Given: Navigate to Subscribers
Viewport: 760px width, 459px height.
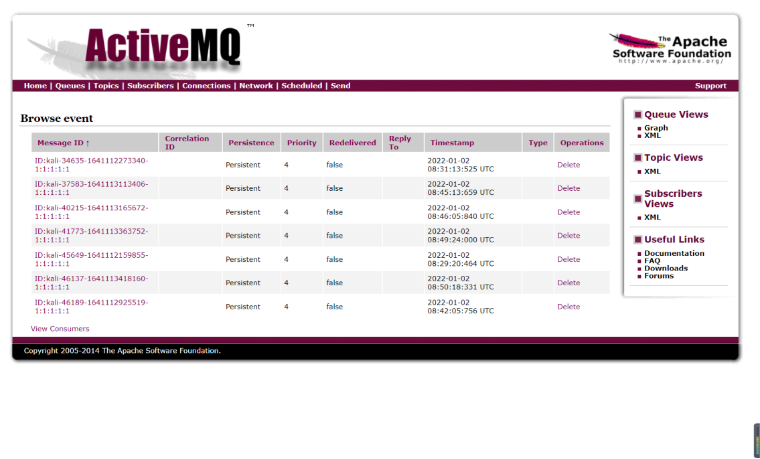Looking at the screenshot, I should pyautogui.click(x=150, y=86).
